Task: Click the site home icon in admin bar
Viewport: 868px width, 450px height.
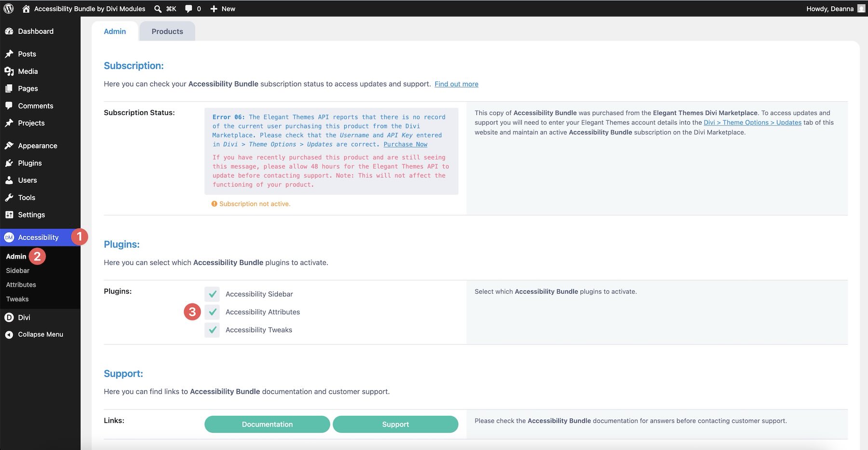Action: pos(26,9)
